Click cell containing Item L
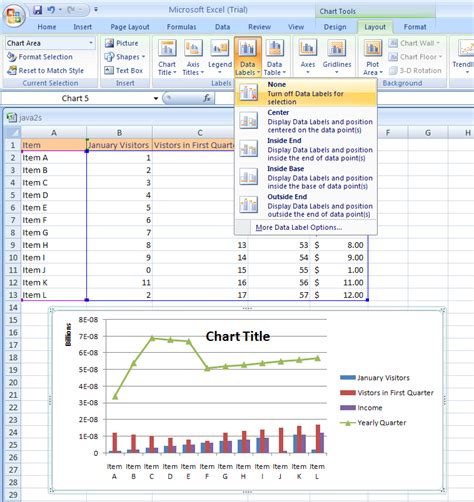The image size is (474, 502). (x=54, y=295)
